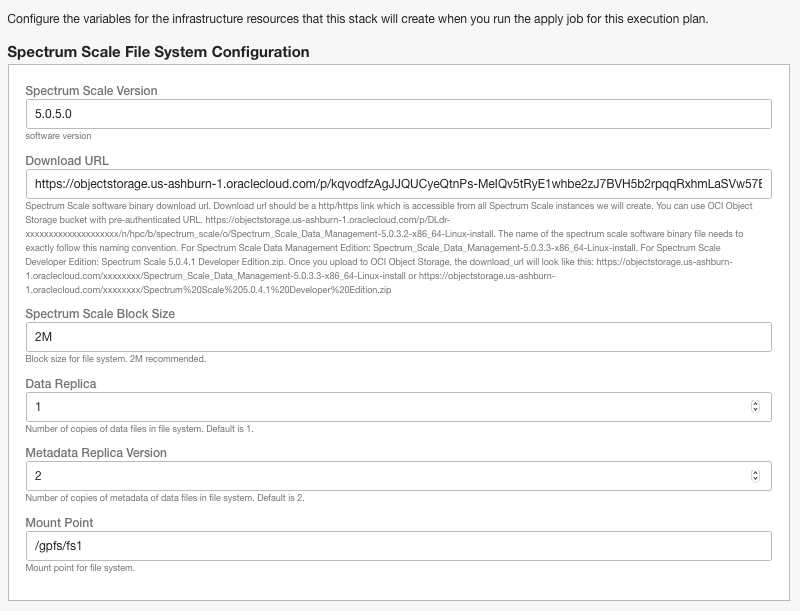Viewport: 800px width, 611px height.
Task: Click the "Download URL" field label
Action: coord(67,160)
